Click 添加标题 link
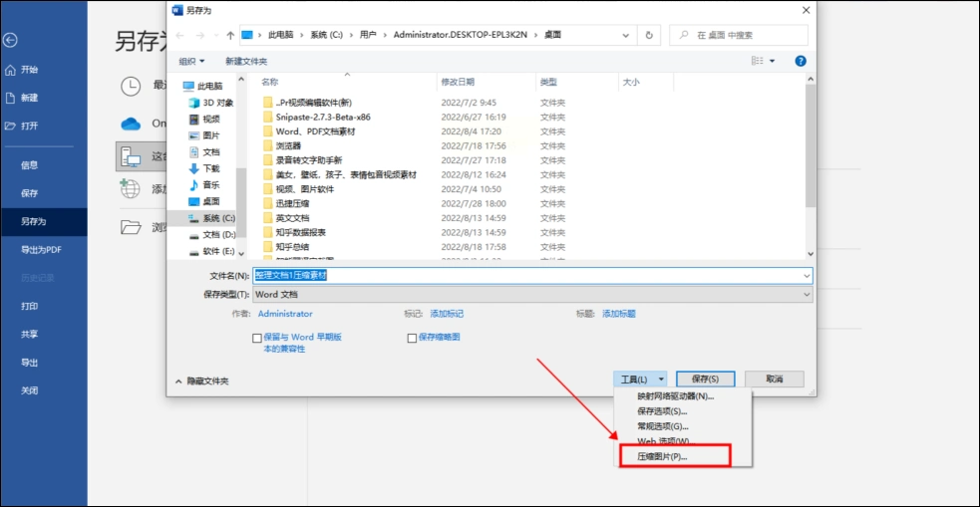Viewport: 980px width, 507px height. (x=619, y=314)
